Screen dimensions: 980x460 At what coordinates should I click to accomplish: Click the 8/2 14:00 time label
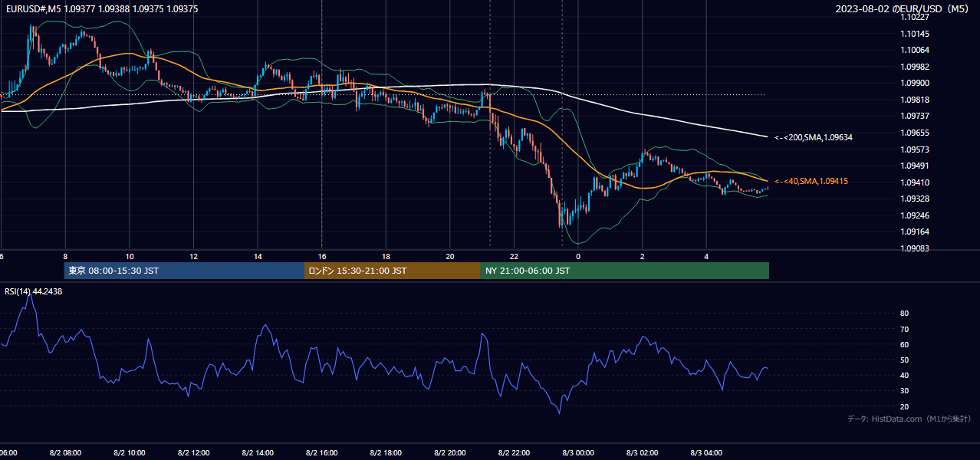tap(258, 453)
